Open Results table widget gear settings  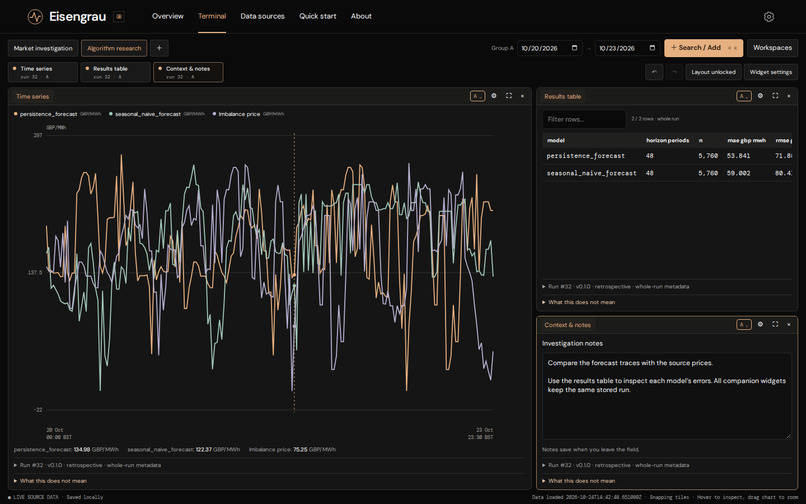coord(760,96)
